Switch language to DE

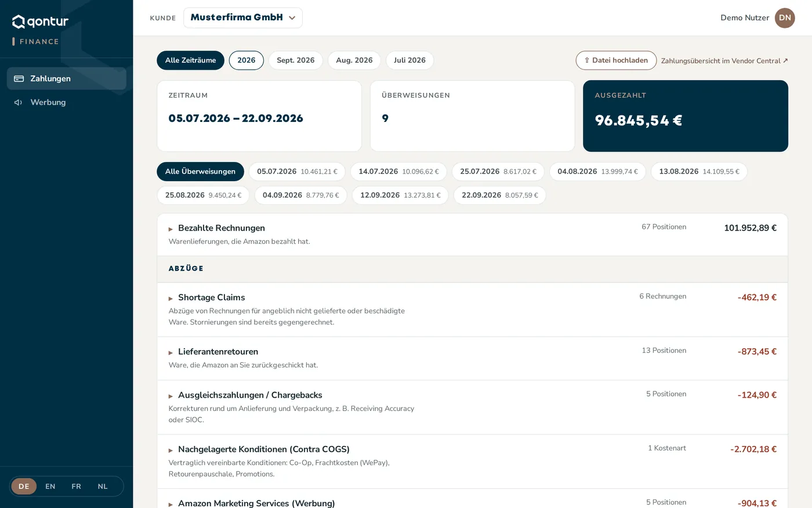(24, 487)
